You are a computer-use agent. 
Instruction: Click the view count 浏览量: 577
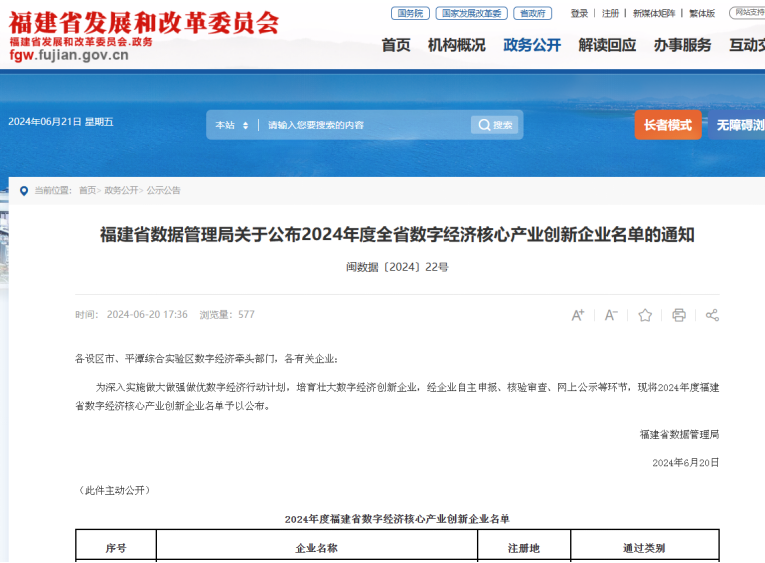[x=227, y=315]
